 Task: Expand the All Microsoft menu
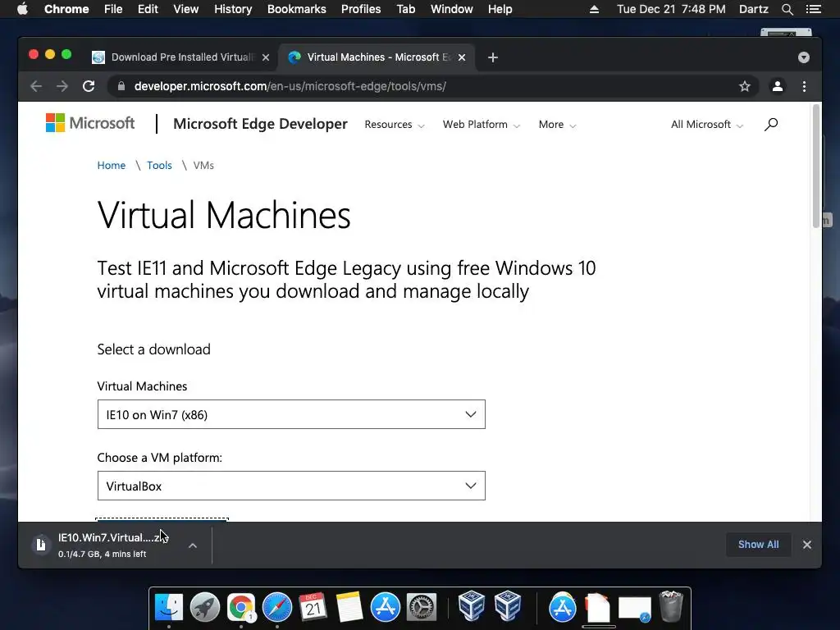(707, 125)
